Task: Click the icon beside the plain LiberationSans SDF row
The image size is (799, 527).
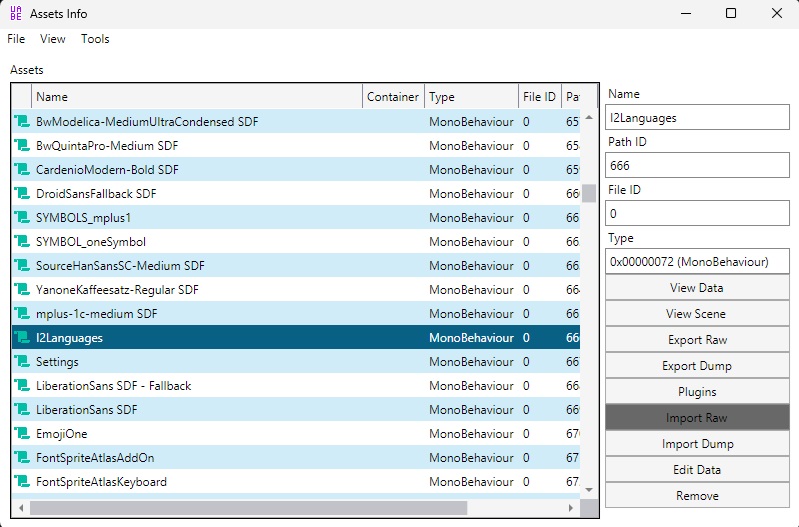Action: pyautogui.click(x=22, y=409)
